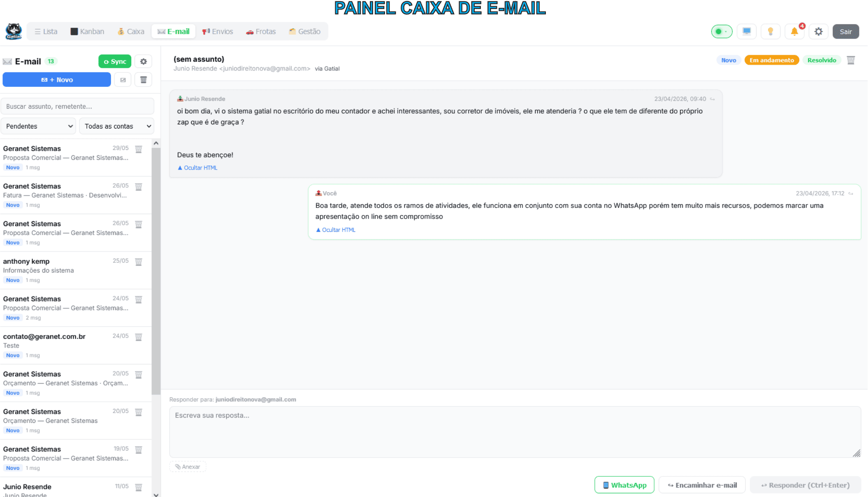Delete the Geranet Sistemas 24/05 e-mail
The height and width of the screenshot is (497, 868).
pos(139,299)
